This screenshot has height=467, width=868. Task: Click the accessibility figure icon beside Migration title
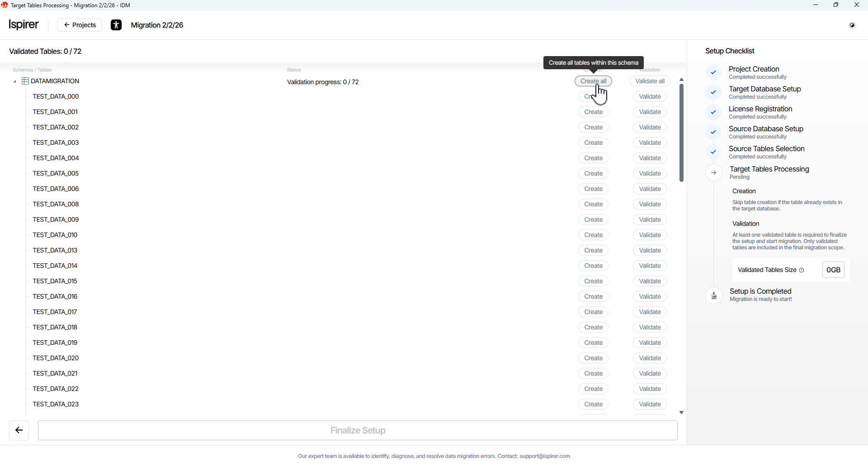[x=116, y=25]
